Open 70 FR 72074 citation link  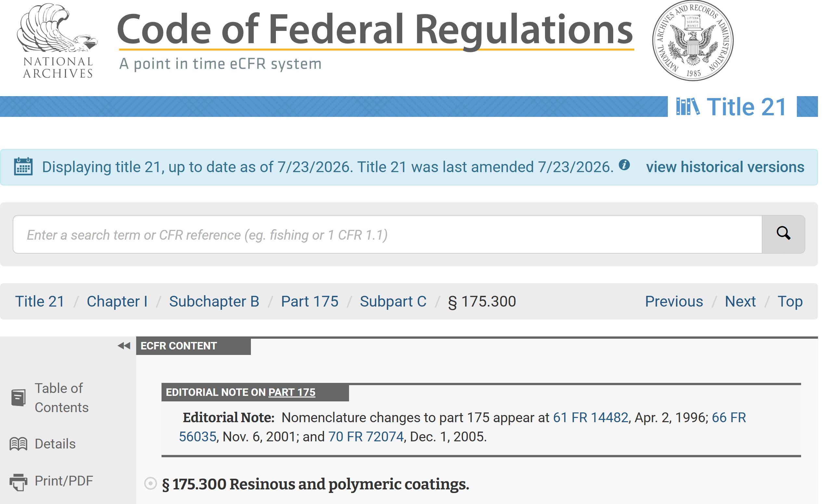point(366,437)
